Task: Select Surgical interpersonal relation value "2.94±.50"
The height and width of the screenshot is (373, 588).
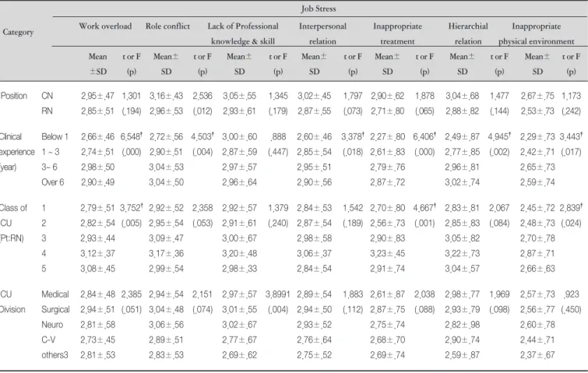Action: (x=315, y=310)
